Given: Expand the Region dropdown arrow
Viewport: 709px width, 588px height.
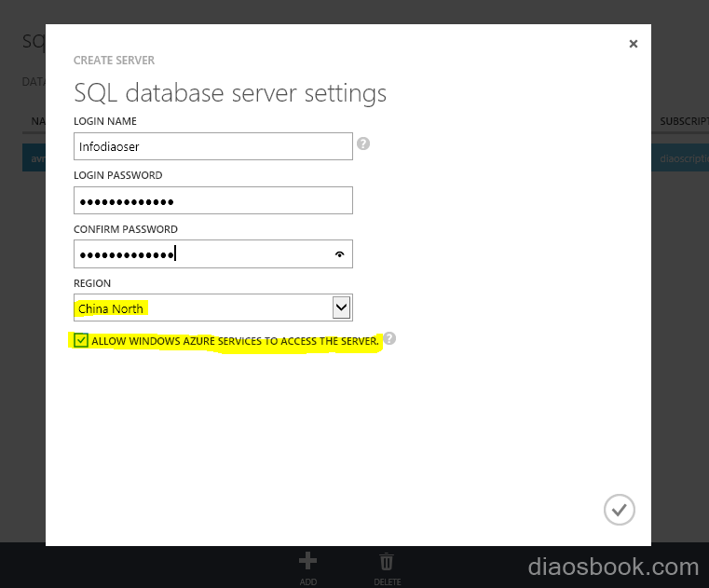Looking at the screenshot, I should [x=341, y=308].
